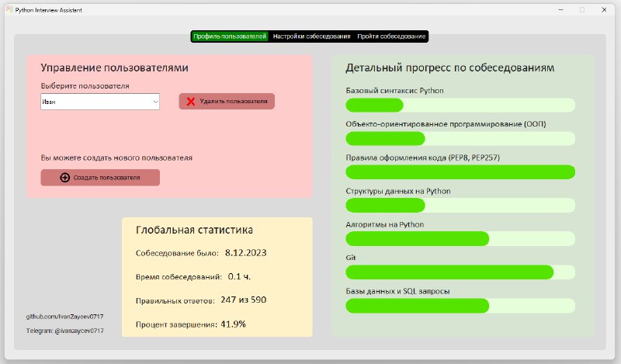The height and width of the screenshot is (364, 621).
Task: Click the Базовый синтаксис Python progress bar
Action: point(460,106)
